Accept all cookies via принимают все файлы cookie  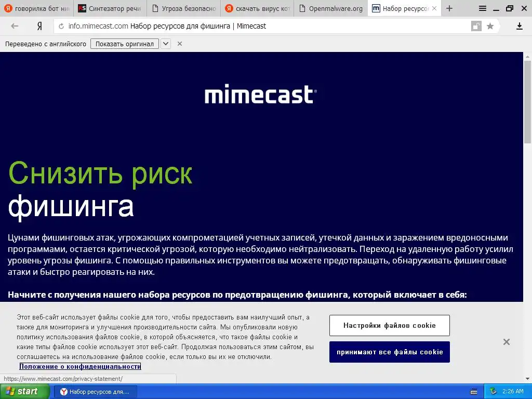point(390,352)
